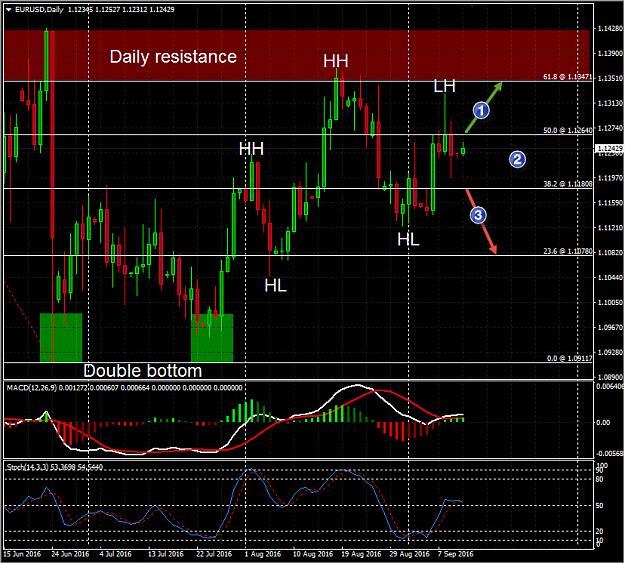Click the 1.10440 price on the axis
This screenshot has height=564, width=625.
(x=609, y=277)
